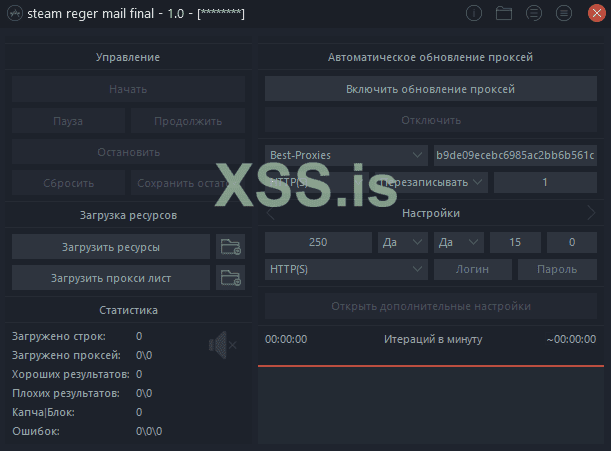This screenshot has height=451, width=611.
Task: Open the first Да dropdown
Action: pyautogui.click(x=403, y=242)
